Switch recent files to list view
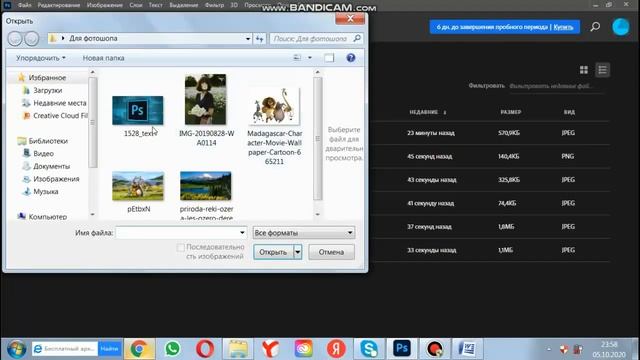The height and width of the screenshot is (360, 640). (602, 70)
